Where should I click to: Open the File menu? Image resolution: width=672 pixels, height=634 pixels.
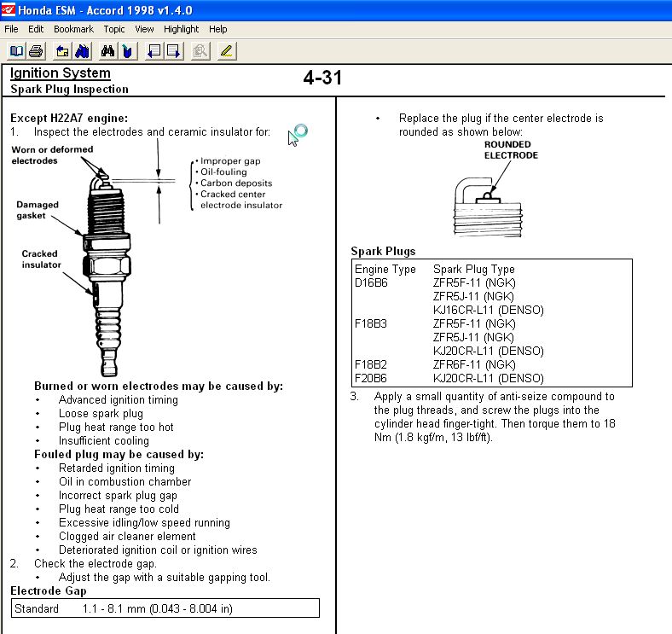[x=11, y=29]
